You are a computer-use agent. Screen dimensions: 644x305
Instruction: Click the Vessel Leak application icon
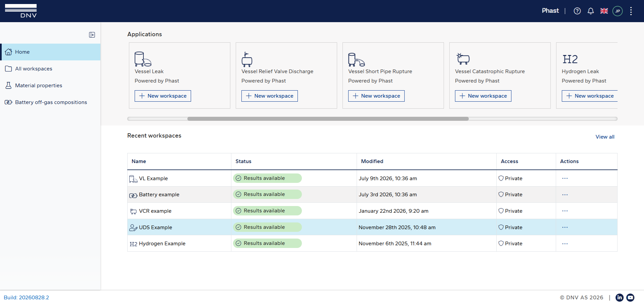(143, 59)
